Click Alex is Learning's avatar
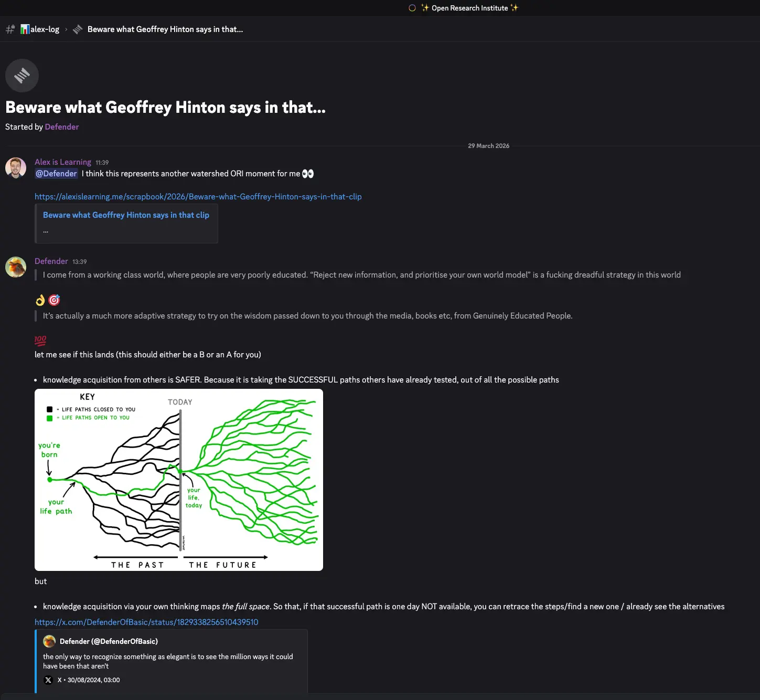The image size is (760, 700). [x=16, y=168]
